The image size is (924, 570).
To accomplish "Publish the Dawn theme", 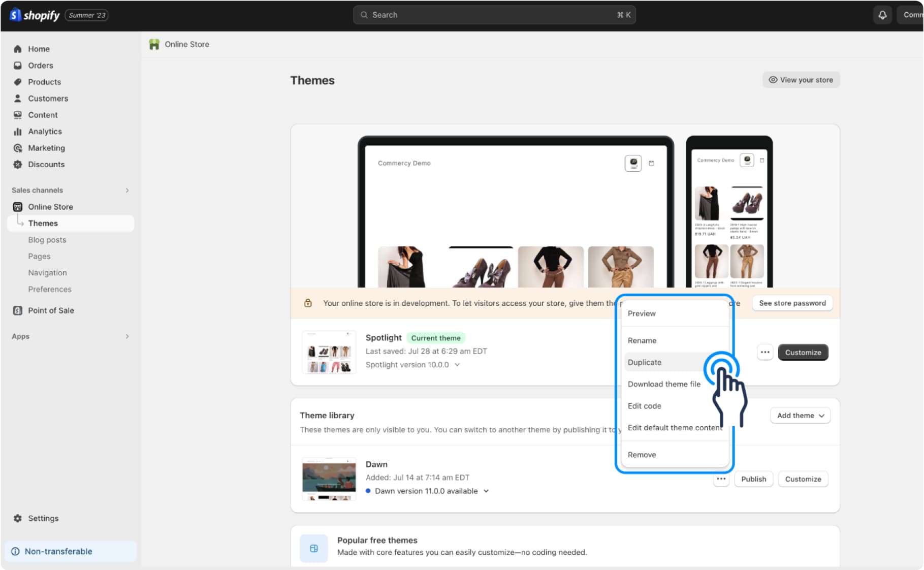I will tap(753, 479).
